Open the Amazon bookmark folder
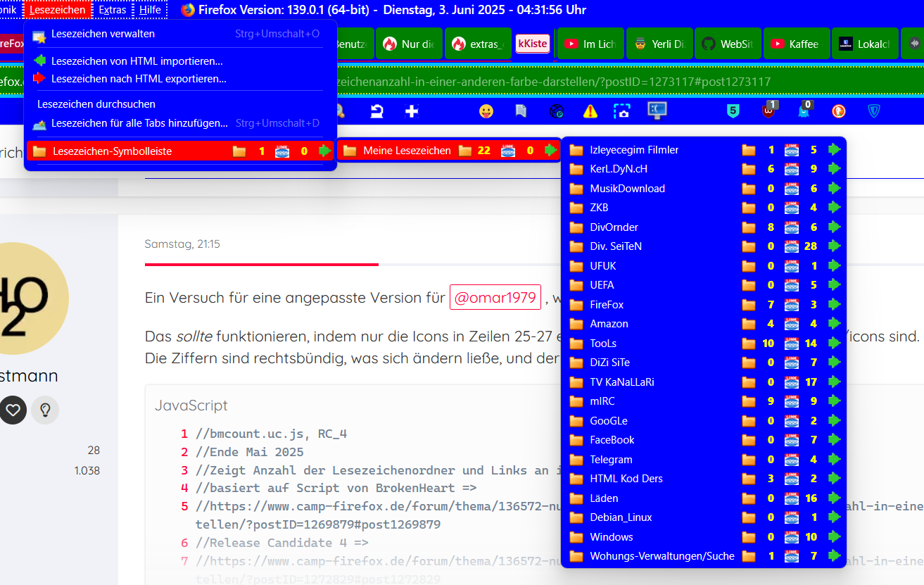924x585 pixels. [704, 324]
